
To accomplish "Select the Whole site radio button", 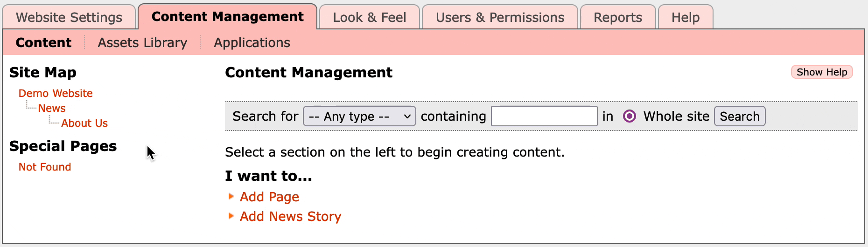I will tap(630, 116).
